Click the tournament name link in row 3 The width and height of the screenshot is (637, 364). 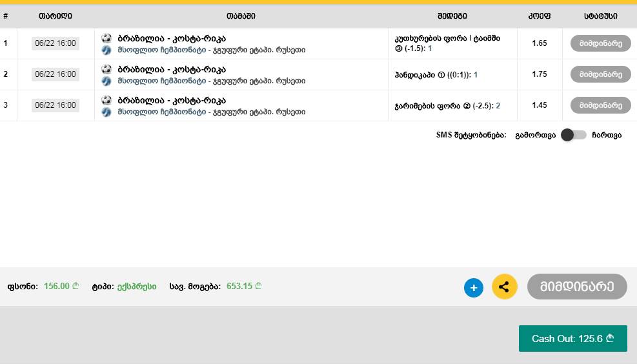pos(212,112)
